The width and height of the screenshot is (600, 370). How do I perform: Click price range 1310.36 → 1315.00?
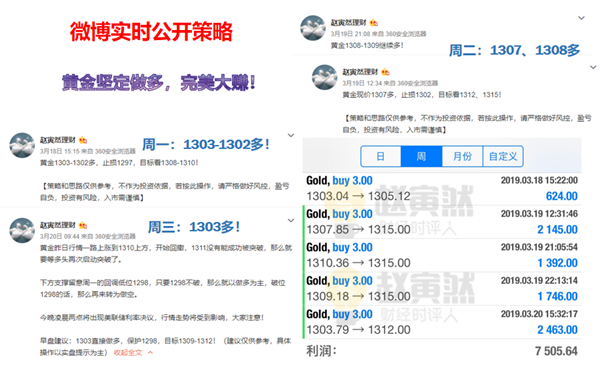tap(358, 263)
